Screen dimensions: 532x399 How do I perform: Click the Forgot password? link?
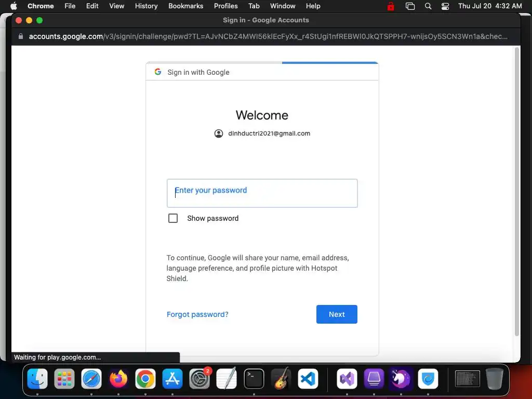click(197, 314)
